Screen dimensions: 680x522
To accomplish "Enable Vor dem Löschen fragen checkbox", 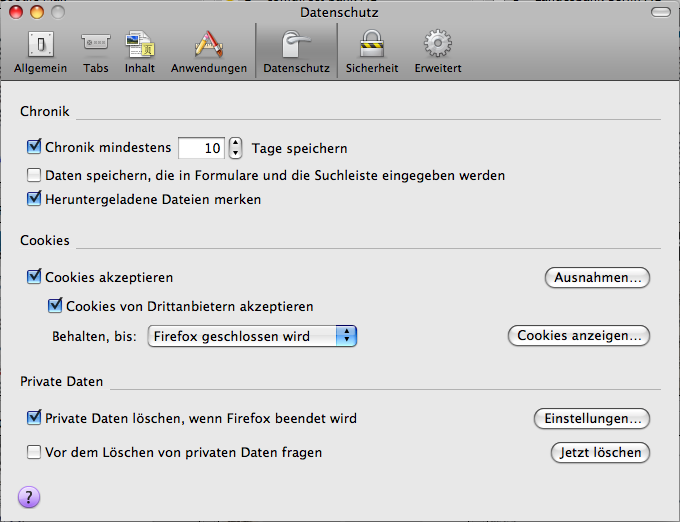I will point(34,452).
